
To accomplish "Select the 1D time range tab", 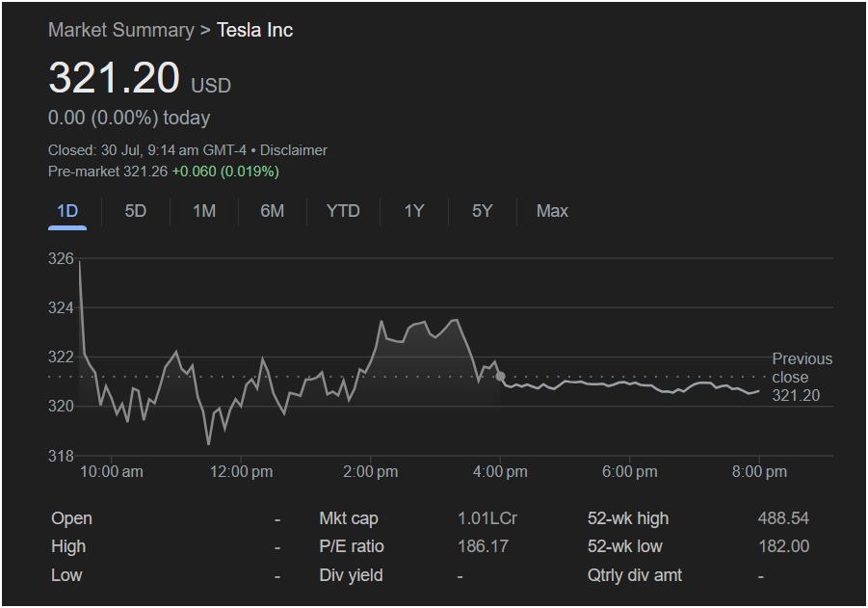I will 67,211.
